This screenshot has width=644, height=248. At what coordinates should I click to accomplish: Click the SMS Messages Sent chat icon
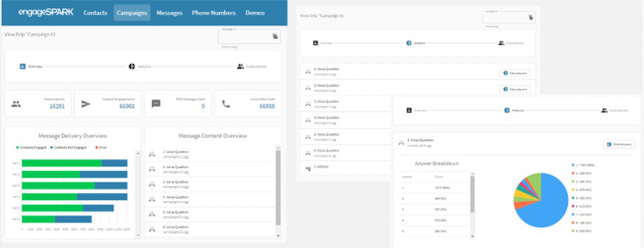point(156,103)
